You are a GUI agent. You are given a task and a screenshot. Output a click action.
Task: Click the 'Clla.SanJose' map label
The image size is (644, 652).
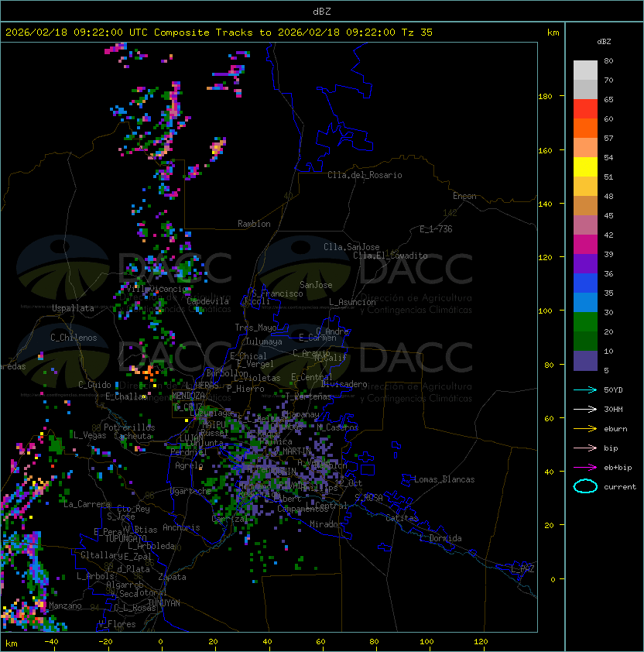(351, 247)
